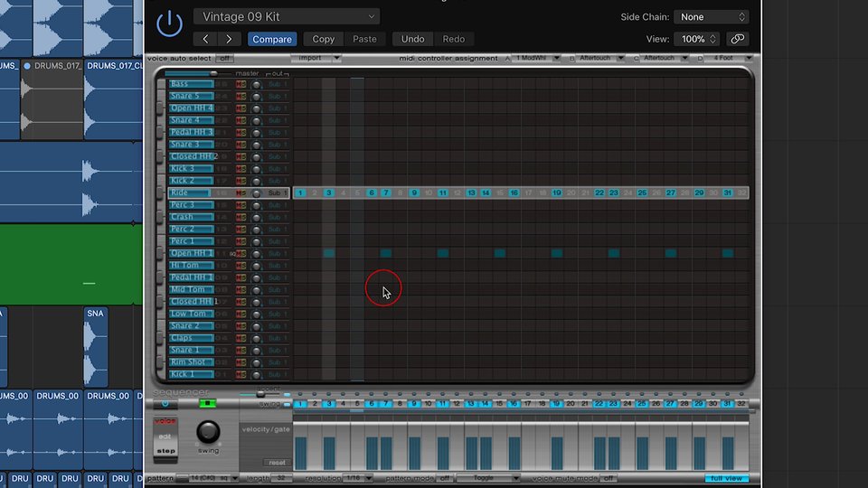Select the Mid Tom voice

coord(191,289)
